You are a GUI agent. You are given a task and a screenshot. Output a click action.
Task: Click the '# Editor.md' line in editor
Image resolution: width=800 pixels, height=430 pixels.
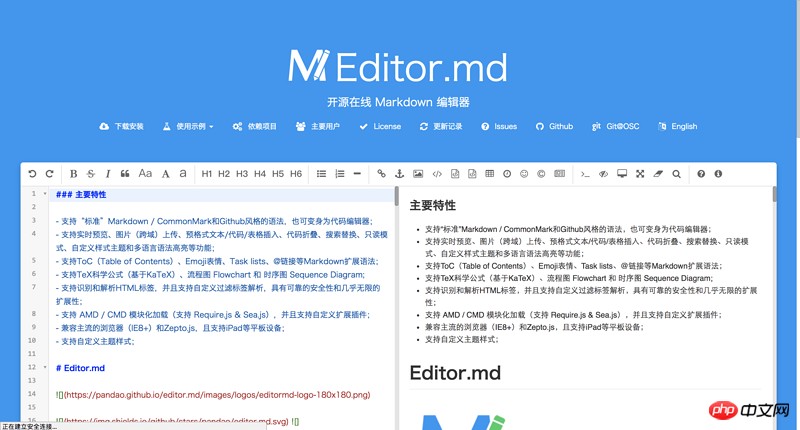pos(80,368)
